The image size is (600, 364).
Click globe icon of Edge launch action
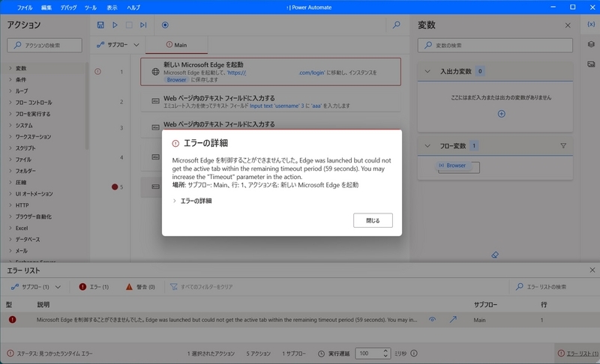(x=155, y=72)
